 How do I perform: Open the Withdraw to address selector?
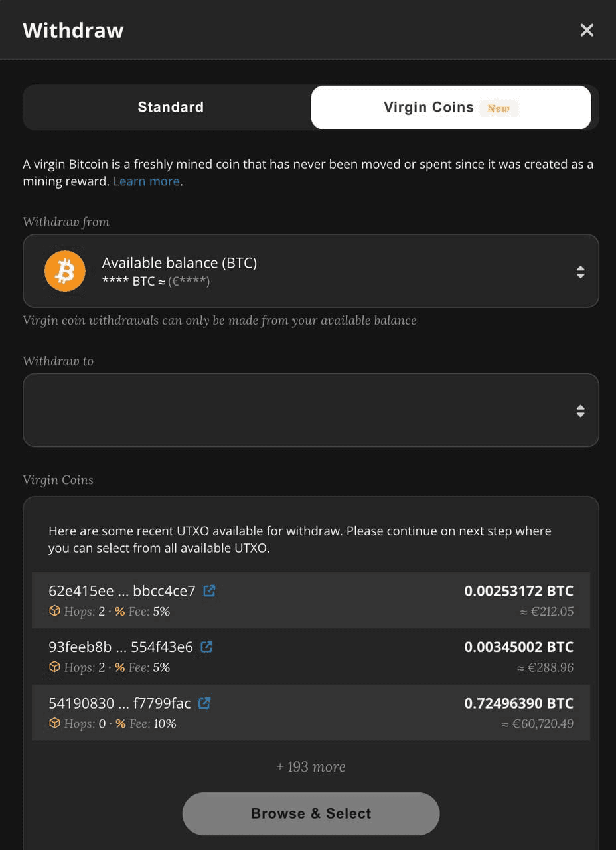pyautogui.click(x=311, y=410)
